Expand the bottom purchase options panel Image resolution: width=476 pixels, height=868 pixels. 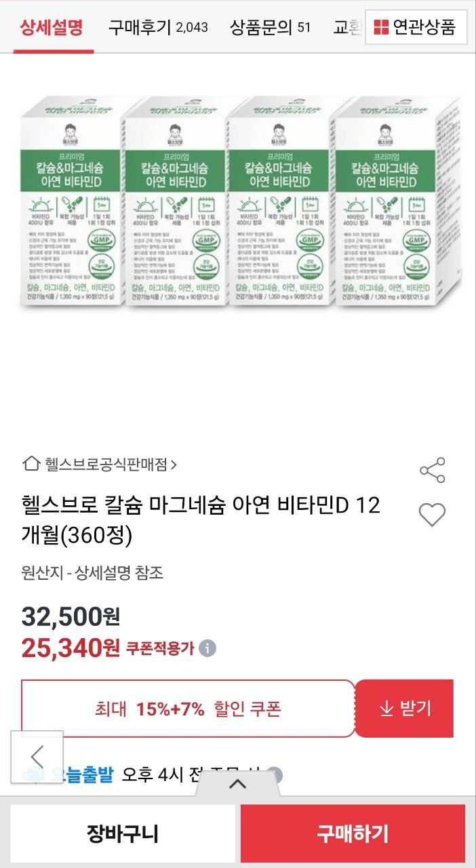click(237, 785)
